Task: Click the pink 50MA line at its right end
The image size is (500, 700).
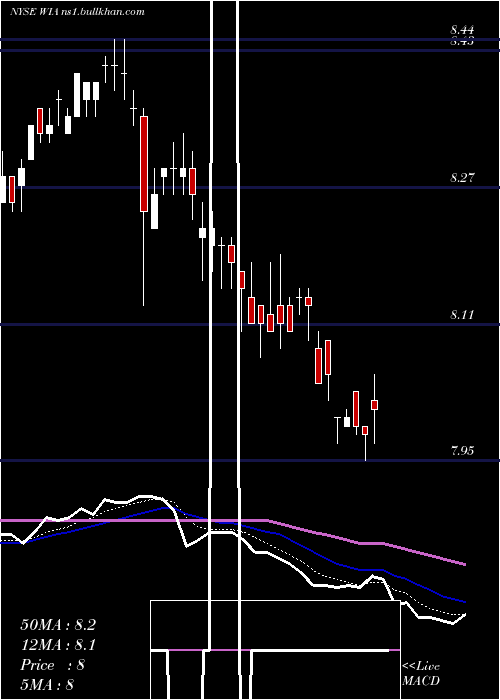Action: pyautogui.click(x=464, y=564)
